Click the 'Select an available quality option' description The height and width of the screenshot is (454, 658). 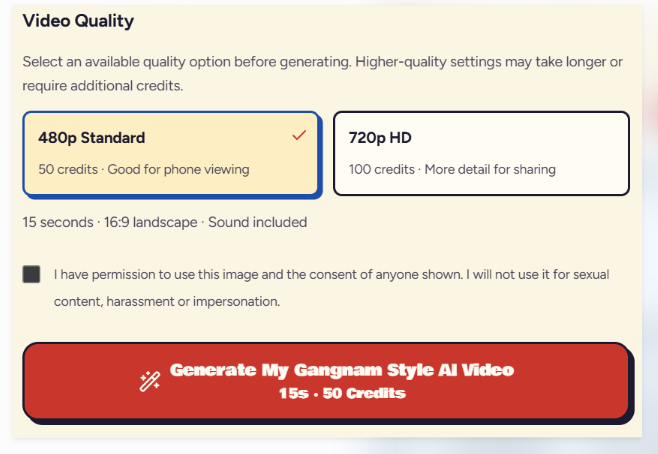coord(322,73)
